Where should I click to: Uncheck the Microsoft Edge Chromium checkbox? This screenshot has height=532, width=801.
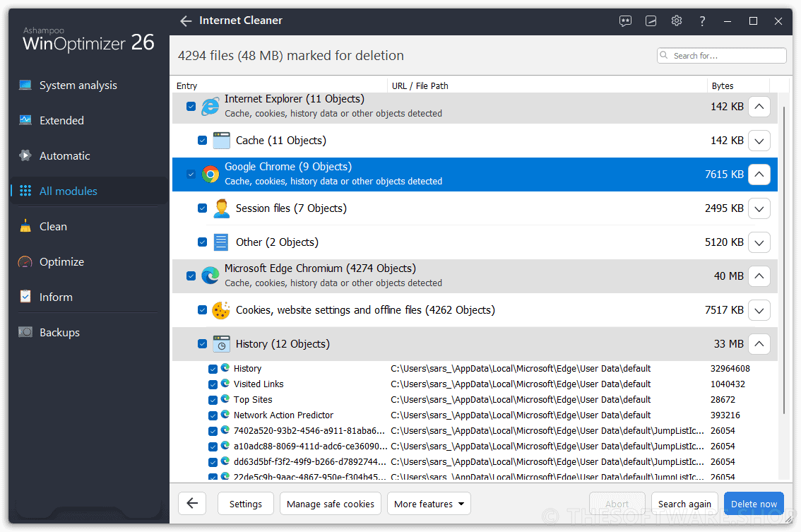(x=191, y=276)
